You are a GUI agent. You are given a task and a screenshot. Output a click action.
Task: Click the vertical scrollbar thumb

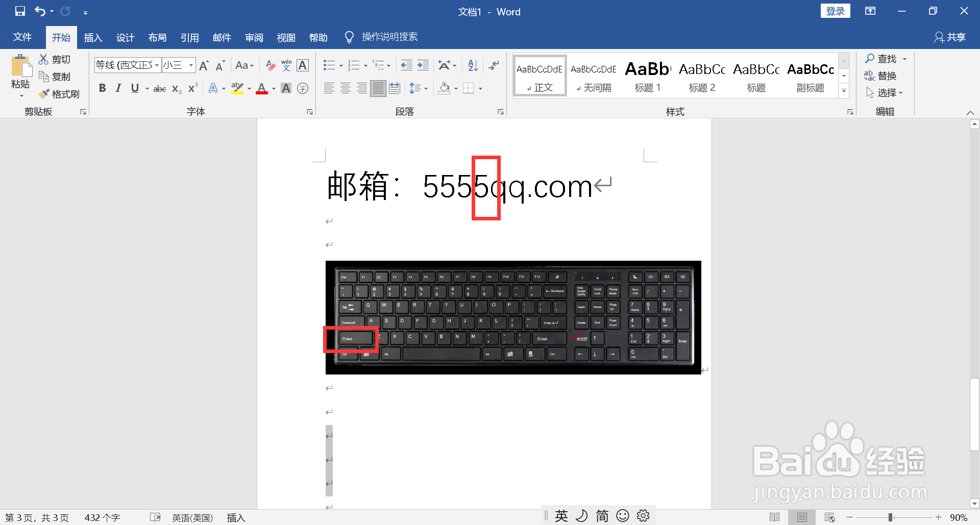click(974, 414)
